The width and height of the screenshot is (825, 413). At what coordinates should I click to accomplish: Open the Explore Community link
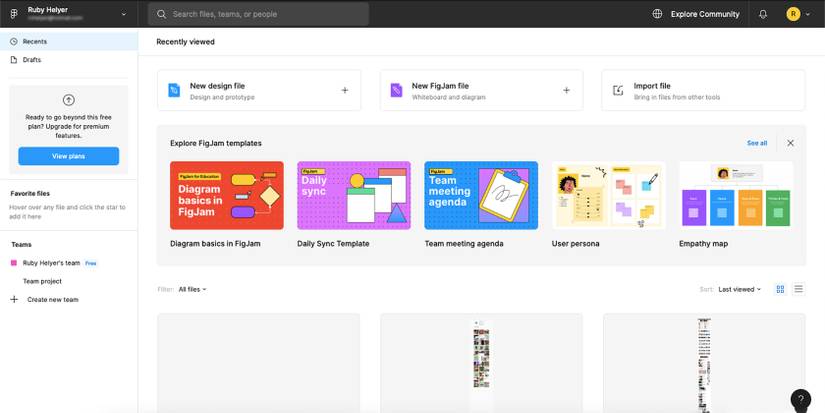pos(705,14)
